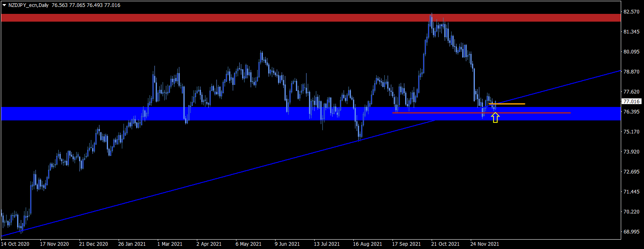Click the 16 Aug 2021 date label
The width and height of the screenshot is (644, 249).
point(367,244)
